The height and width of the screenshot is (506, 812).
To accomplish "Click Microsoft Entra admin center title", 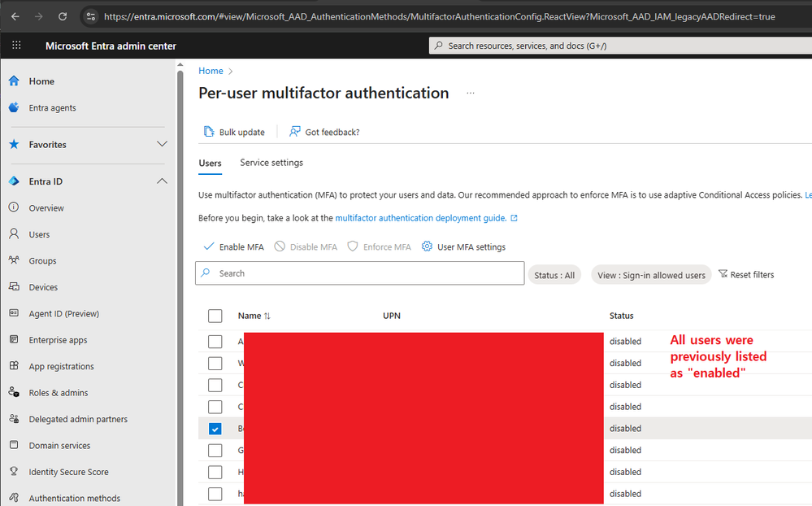I will tap(111, 46).
